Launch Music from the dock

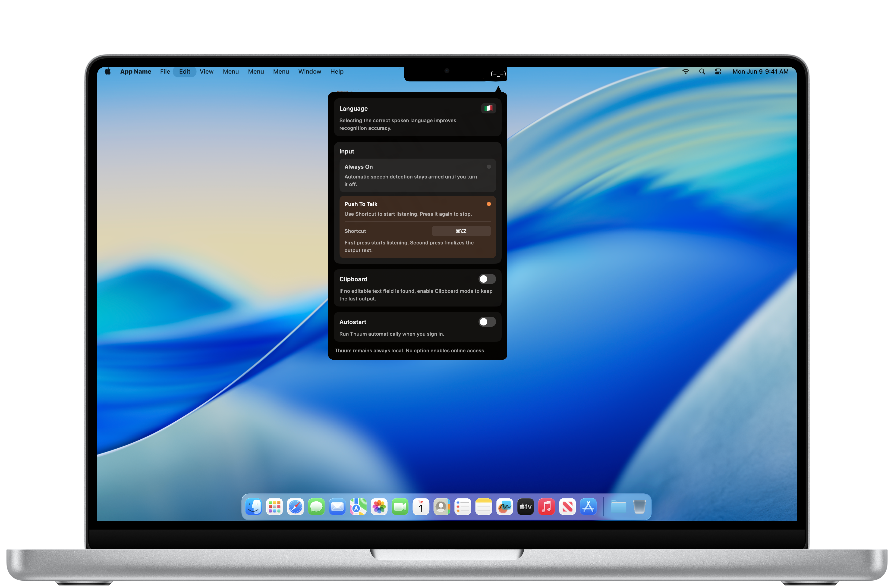tap(547, 507)
